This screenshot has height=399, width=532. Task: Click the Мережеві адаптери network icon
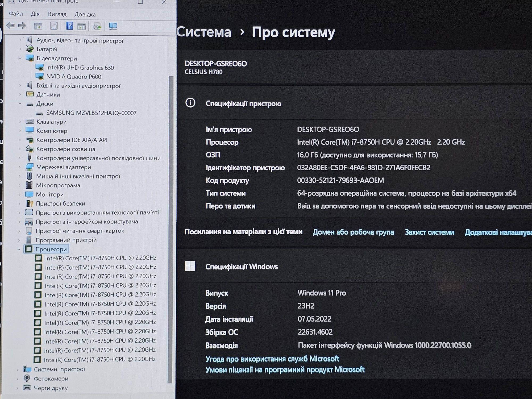(29, 167)
